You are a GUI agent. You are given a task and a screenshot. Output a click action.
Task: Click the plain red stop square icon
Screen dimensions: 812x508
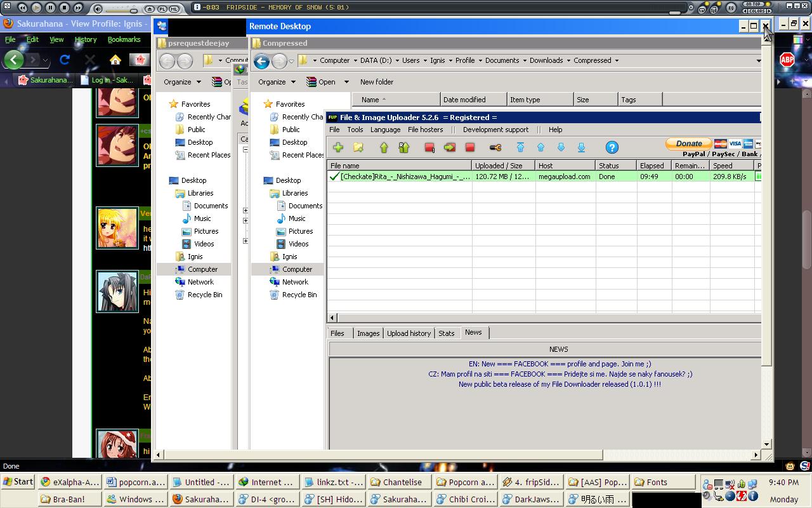tap(470, 147)
